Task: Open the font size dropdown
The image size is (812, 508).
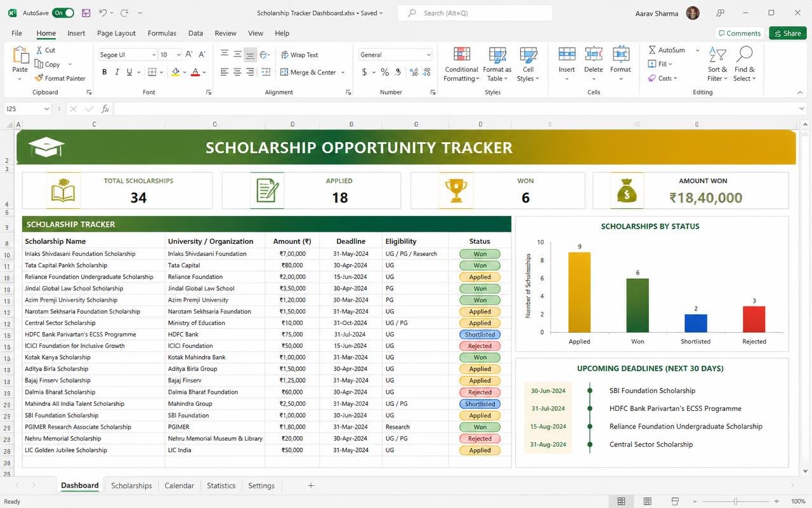Action: [179, 55]
